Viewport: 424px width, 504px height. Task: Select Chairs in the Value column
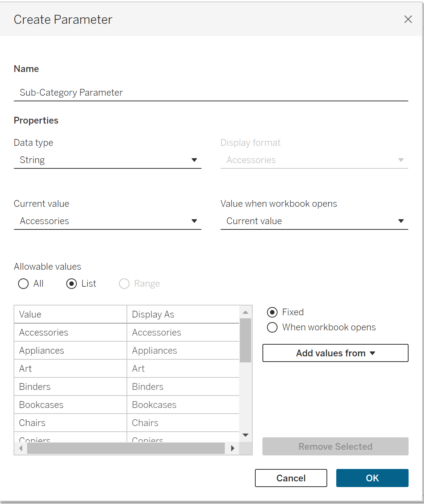70,423
